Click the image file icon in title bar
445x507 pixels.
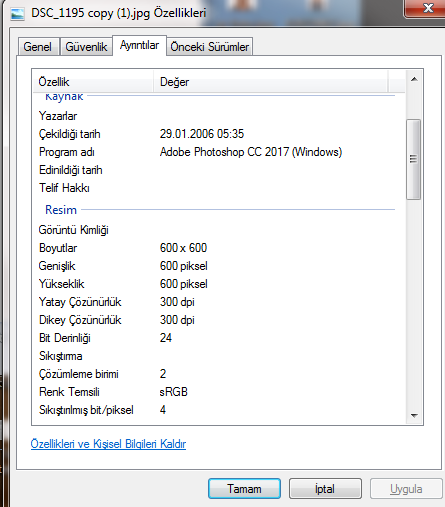coord(17,14)
